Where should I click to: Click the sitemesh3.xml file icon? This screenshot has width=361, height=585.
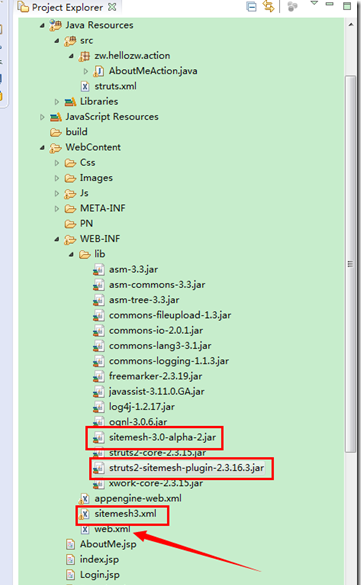[85, 514]
